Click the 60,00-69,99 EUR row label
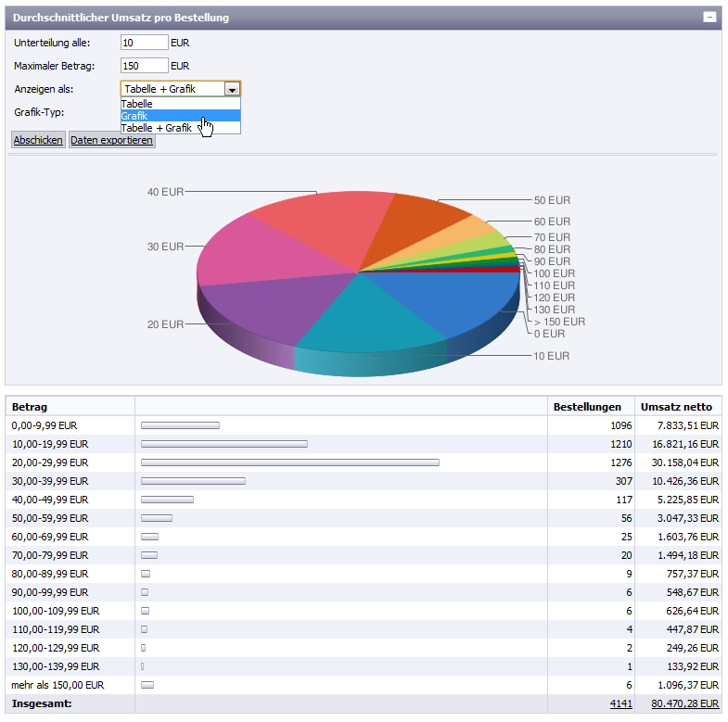This screenshot has height=722, width=728. [50, 537]
